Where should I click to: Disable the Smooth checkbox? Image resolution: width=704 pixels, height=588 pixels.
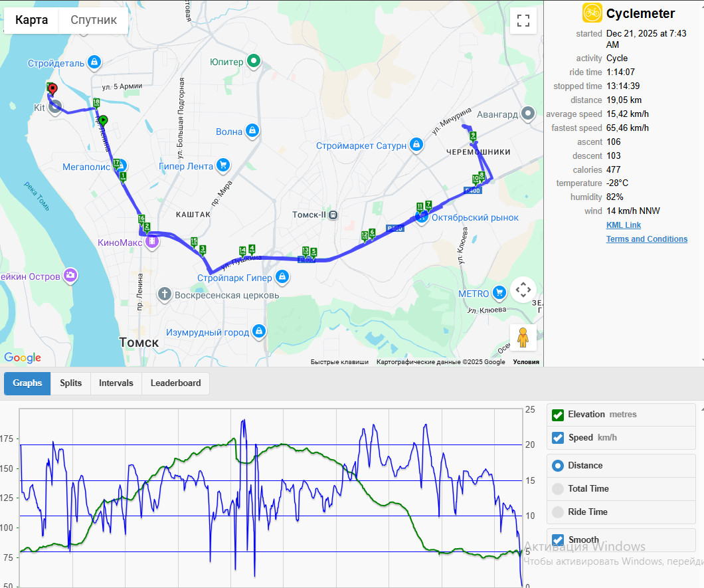pos(558,540)
